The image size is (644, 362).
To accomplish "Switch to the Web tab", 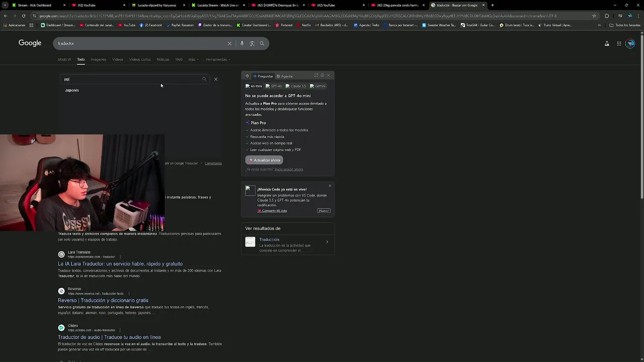I will (x=179, y=59).
